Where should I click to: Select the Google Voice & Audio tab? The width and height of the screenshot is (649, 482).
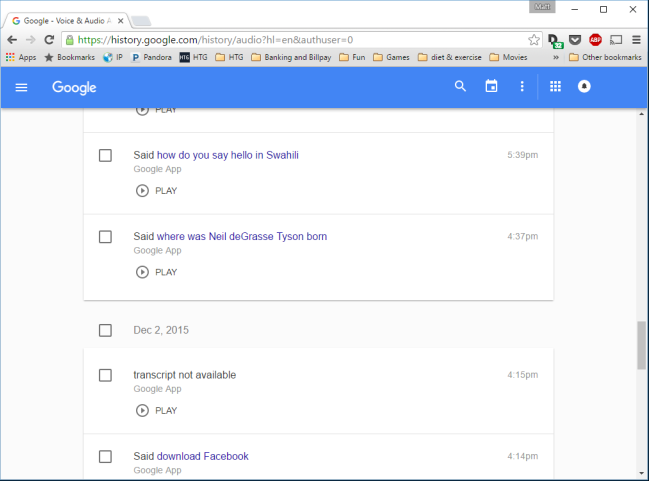[x=68, y=20]
